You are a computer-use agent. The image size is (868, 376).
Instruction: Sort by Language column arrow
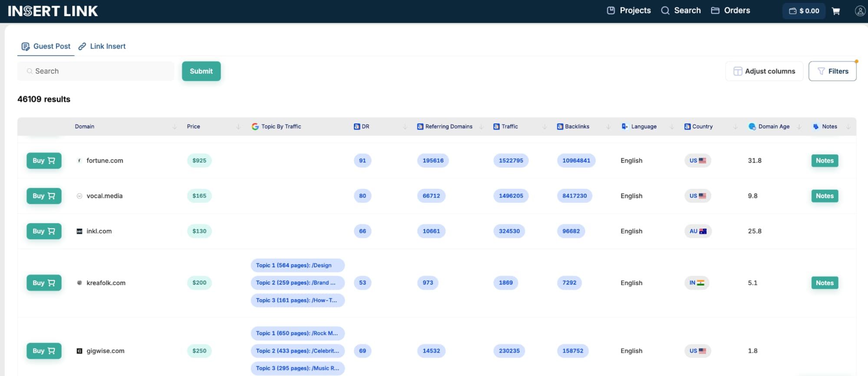[x=672, y=126]
